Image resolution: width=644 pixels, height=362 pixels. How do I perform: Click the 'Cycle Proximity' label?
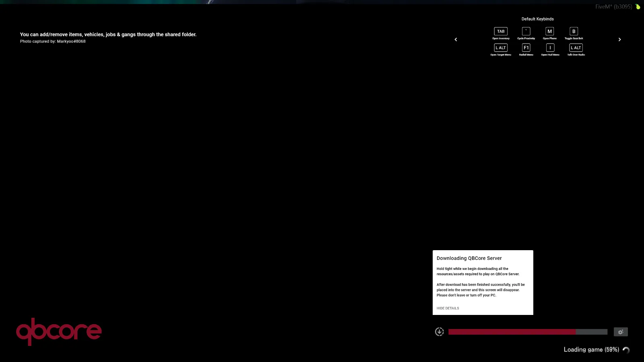pyautogui.click(x=526, y=39)
